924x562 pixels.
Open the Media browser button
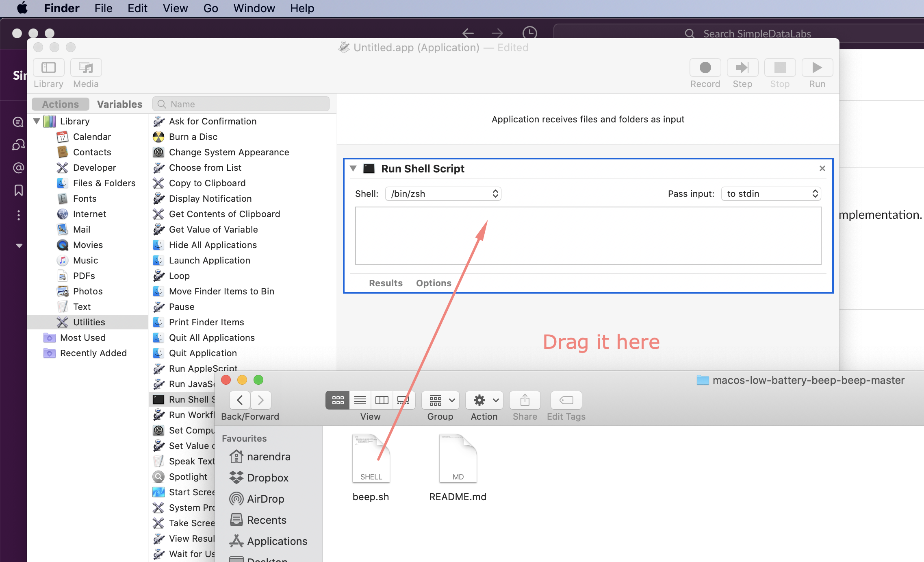(x=86, y=68)
